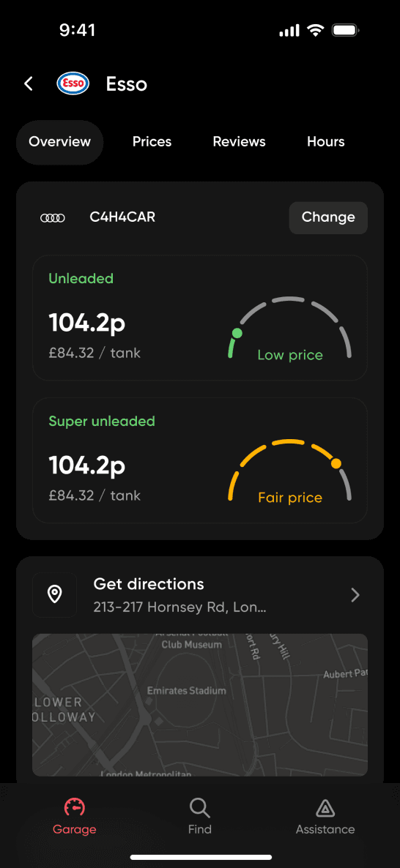Click the Esso brand logo
The height and width of the screenshot is (868, 400).
pos(73,84)
